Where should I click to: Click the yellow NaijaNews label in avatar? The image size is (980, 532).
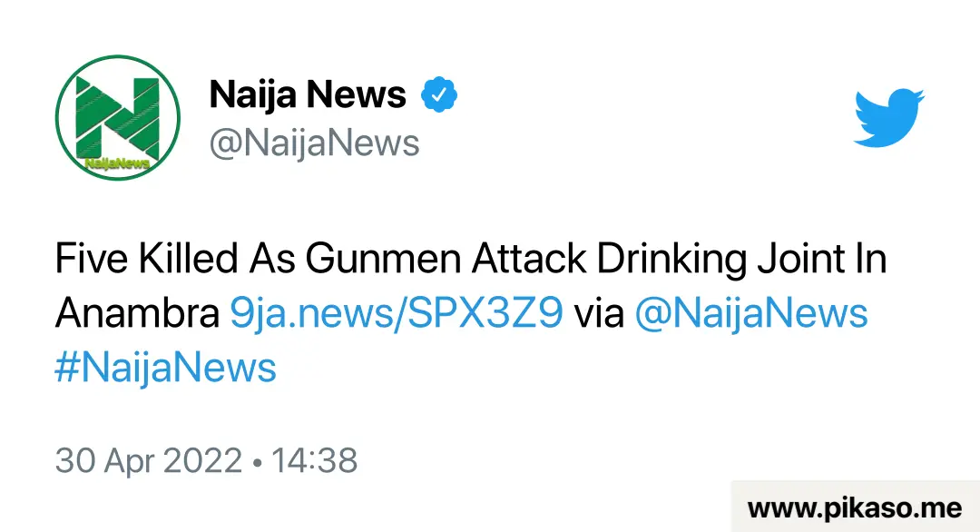[x=117, y=163]
